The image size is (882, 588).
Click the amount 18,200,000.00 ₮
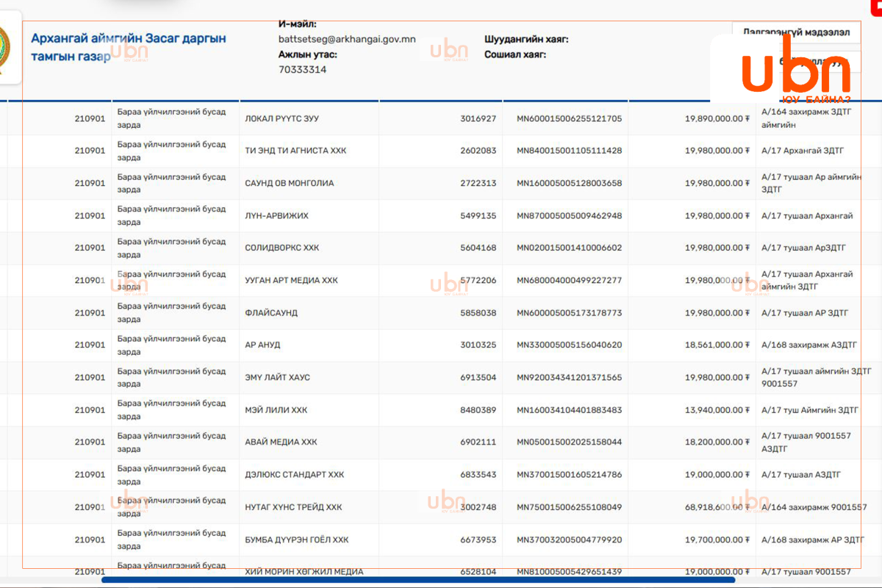point(717,442)
